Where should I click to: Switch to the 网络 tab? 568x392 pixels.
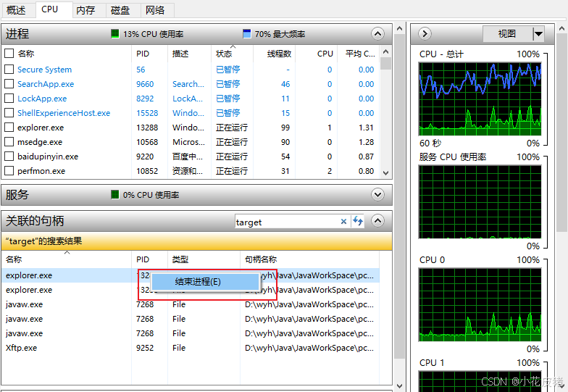pos(155,10)
